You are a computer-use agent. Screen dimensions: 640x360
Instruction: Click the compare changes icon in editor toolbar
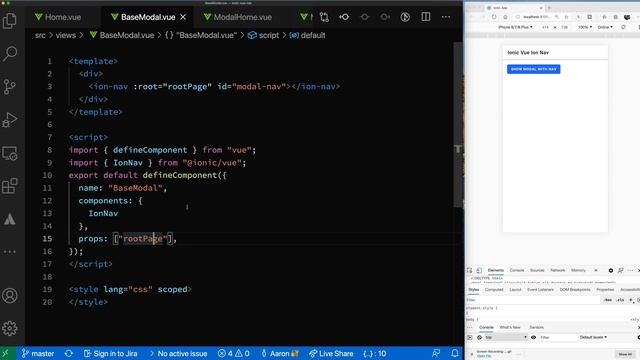coord(324,17)
